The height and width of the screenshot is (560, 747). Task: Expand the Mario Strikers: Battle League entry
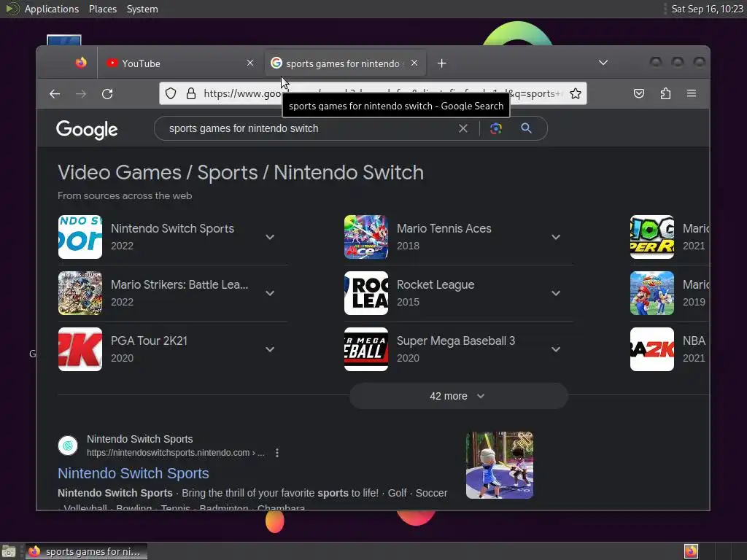(270, 293)
